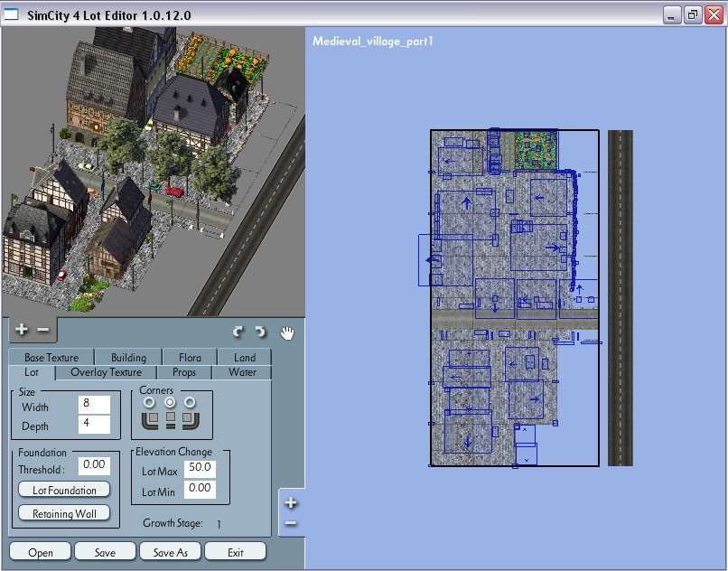Zoom out the 3D preview with minus icon
The width and height of the screenshot is (728, 571).
coord(42,330)
